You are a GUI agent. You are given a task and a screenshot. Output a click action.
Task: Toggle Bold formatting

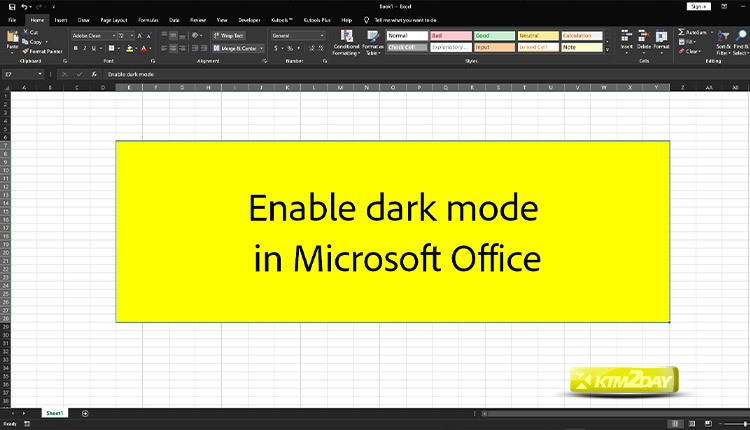tap(76, 48)
